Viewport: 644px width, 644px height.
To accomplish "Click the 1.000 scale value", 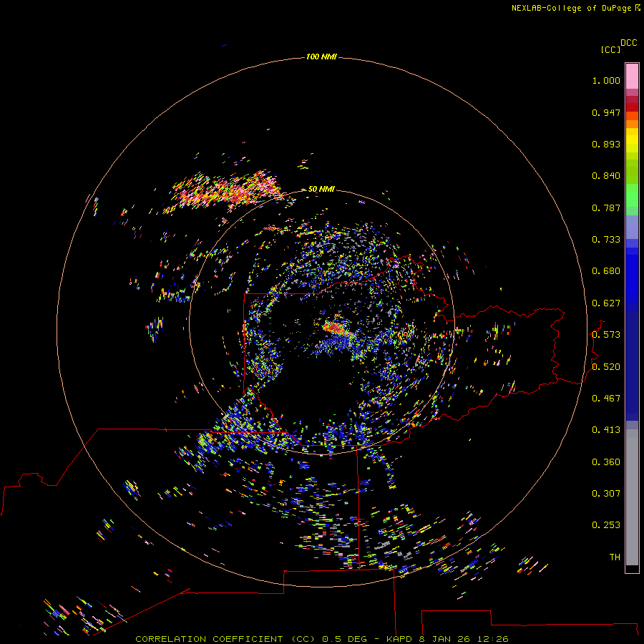I will click(x=606, y=80).
